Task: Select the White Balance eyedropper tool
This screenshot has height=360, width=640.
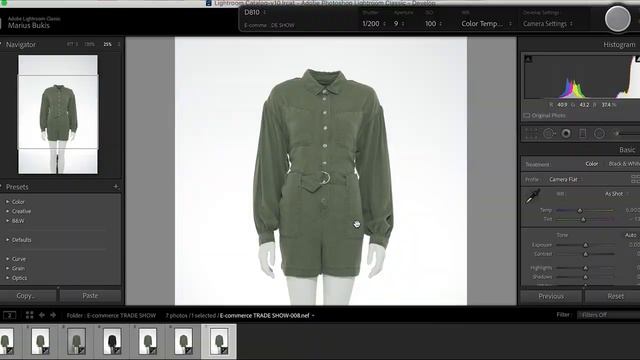Action: coord(533,196)
